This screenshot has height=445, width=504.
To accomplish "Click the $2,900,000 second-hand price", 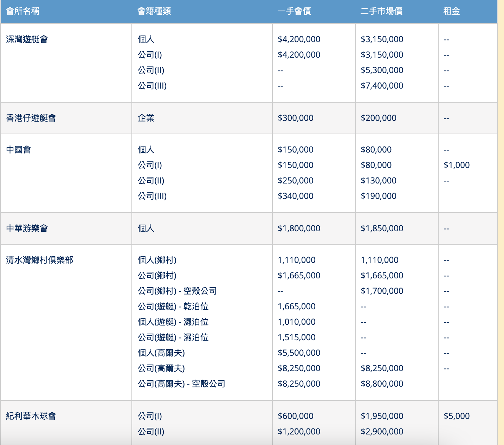I will pos(382,432).
